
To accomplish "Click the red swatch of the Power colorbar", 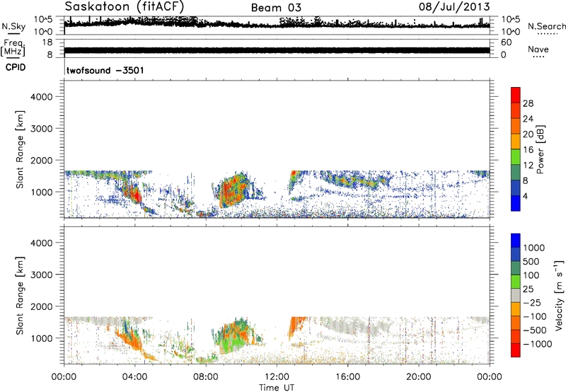I will pos(516,95).
